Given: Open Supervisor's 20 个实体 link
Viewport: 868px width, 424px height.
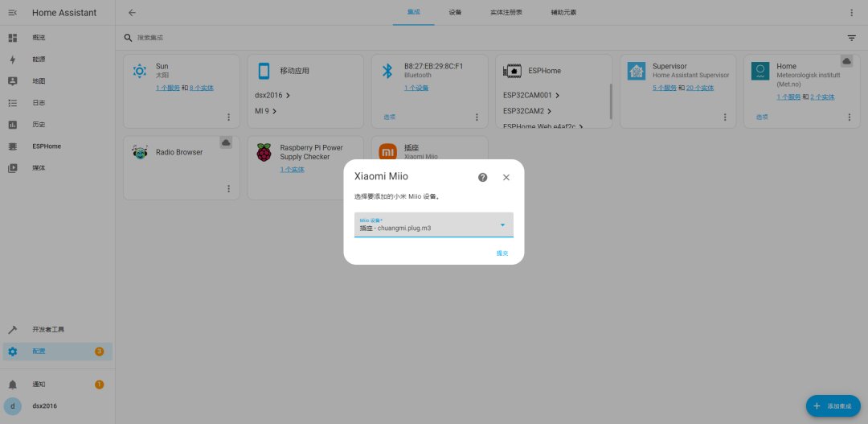Looking at the screenshot, I should [700, 89].
